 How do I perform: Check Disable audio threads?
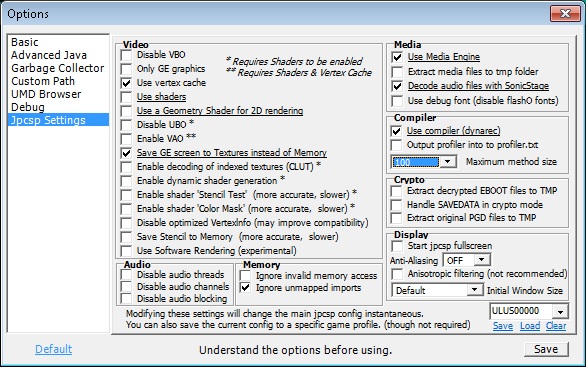pyautogui.click(x=126, y=275)
